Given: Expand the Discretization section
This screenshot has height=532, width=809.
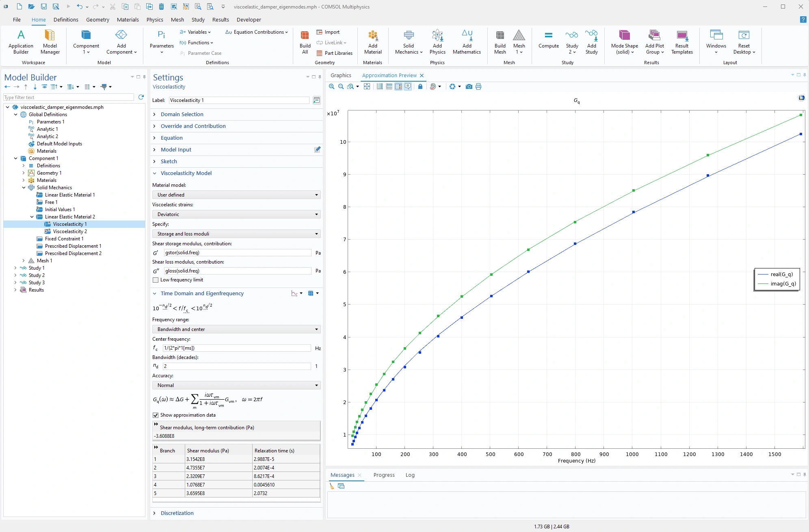Looking at the screenshot, I should [x=177, y=513].
